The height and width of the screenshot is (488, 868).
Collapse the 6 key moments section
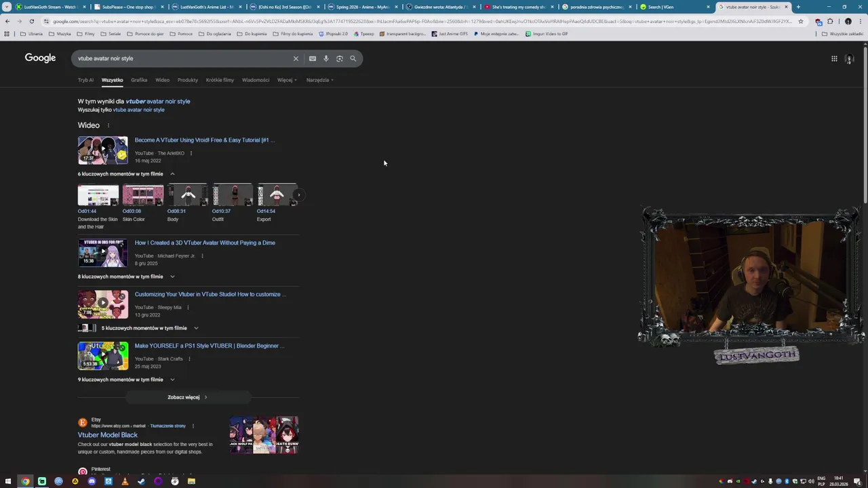pos(172,174)
